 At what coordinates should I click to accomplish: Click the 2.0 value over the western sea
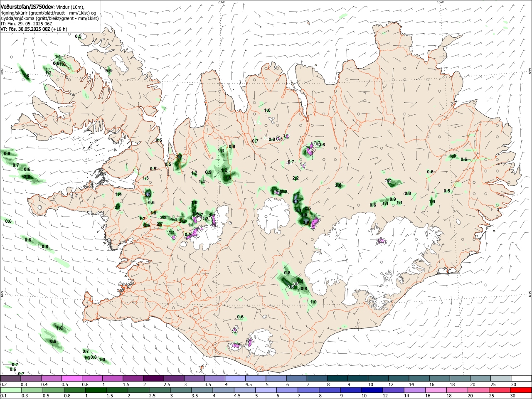click(x=27, y=177)
